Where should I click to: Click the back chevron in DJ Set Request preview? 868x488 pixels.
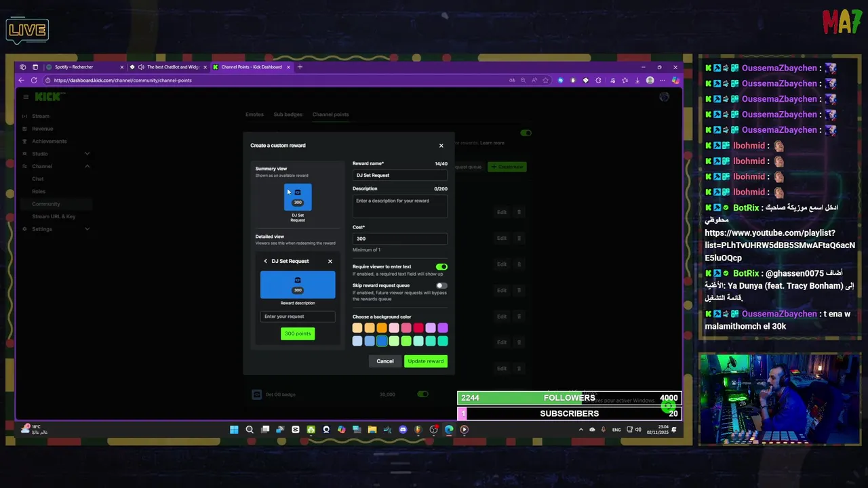pos(265,261)
